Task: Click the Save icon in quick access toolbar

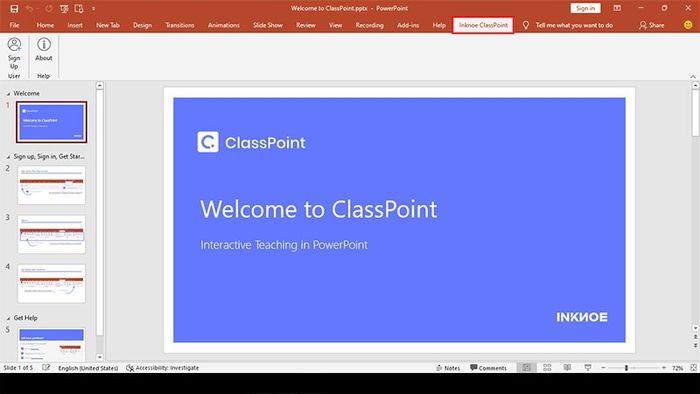Action: [x=14, y=8]
